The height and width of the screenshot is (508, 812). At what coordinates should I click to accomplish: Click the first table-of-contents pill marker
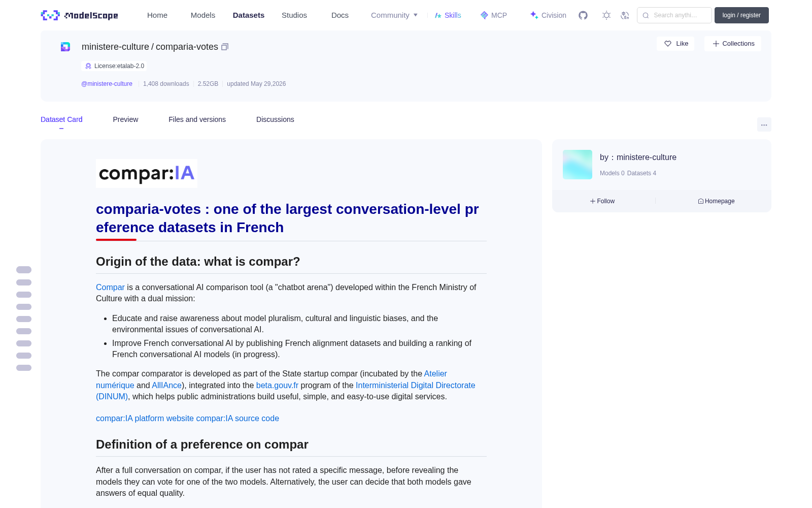(24, 270)
